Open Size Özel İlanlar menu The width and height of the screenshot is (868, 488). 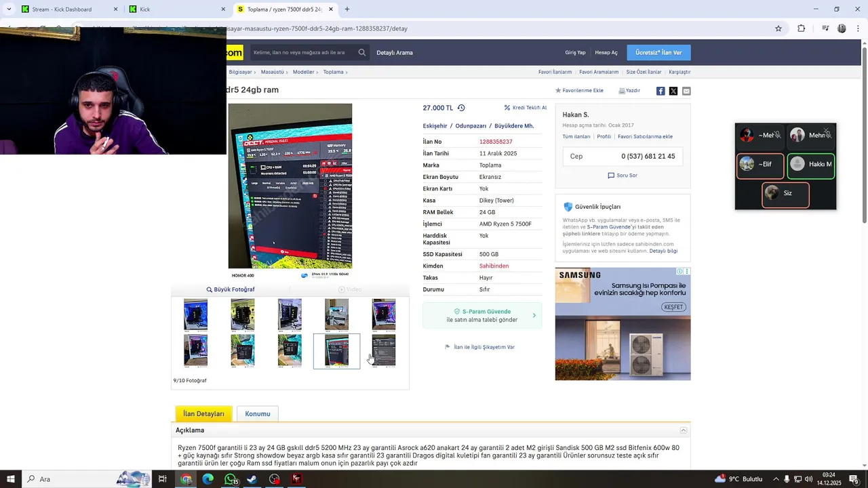pyautogui.click(x=644, y=72)
